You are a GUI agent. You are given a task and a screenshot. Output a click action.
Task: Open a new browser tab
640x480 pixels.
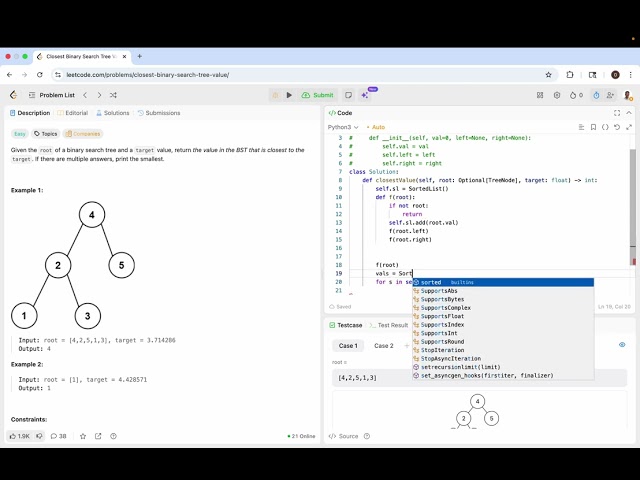click(140, 56)
